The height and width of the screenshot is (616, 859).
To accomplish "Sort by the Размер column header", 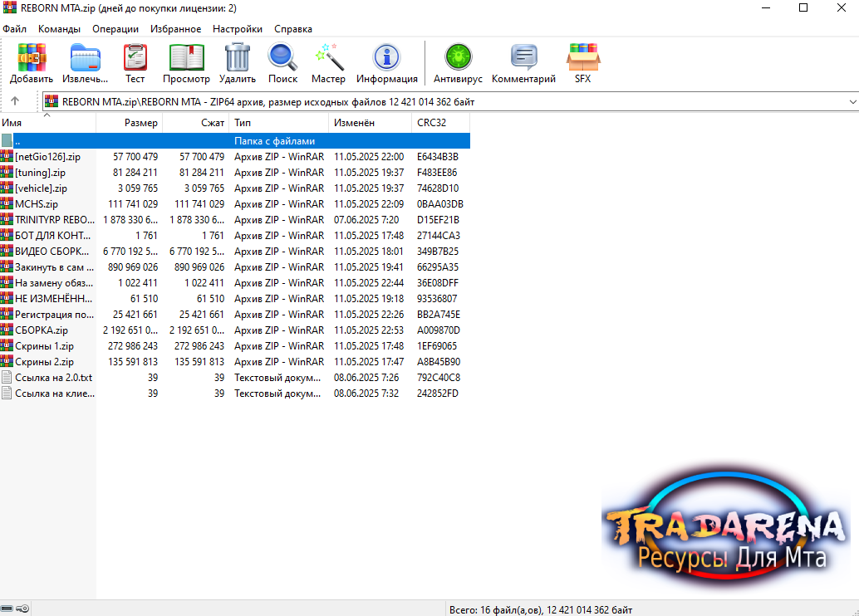I will tap(130, 123).
